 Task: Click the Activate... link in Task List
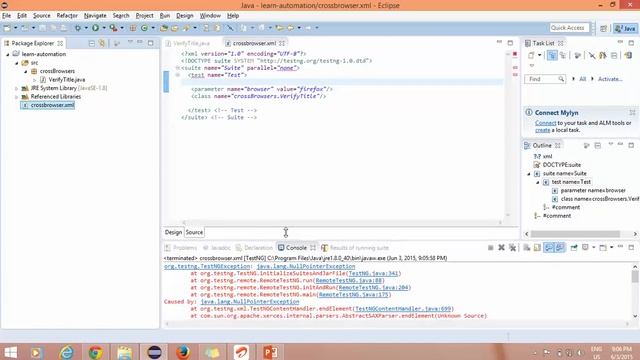coord(610,79)
